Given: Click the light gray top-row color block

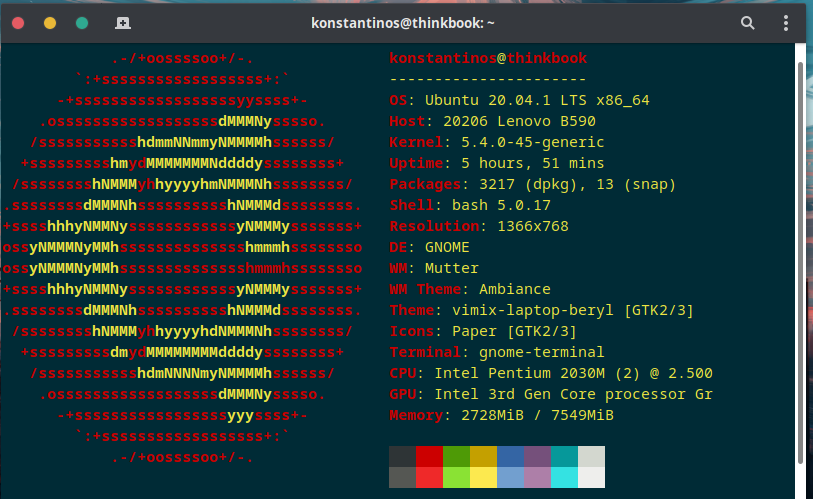Looking at the screenshot, I should click(x=591, y=456).
